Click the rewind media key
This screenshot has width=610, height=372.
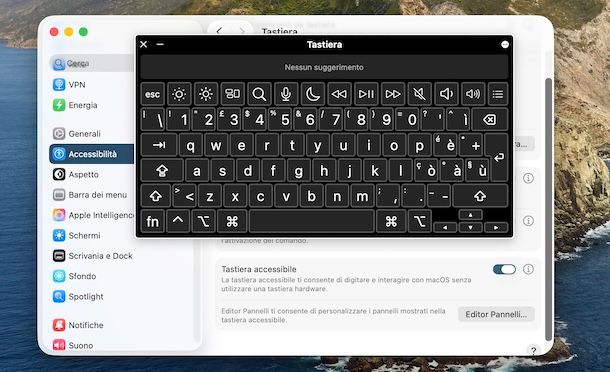(339, 94)
